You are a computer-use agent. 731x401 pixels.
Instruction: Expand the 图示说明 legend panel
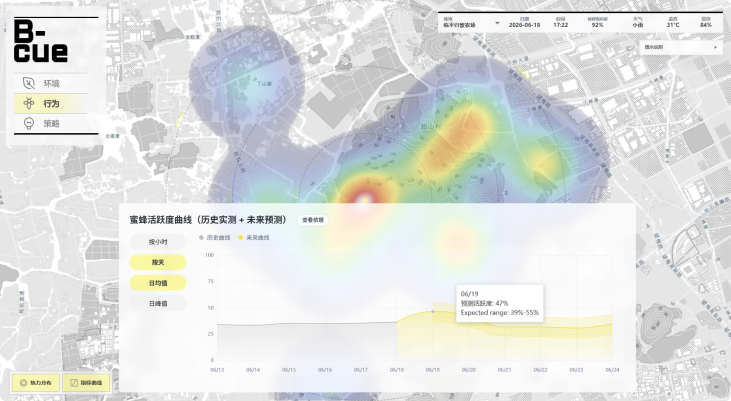coord(681,47)
